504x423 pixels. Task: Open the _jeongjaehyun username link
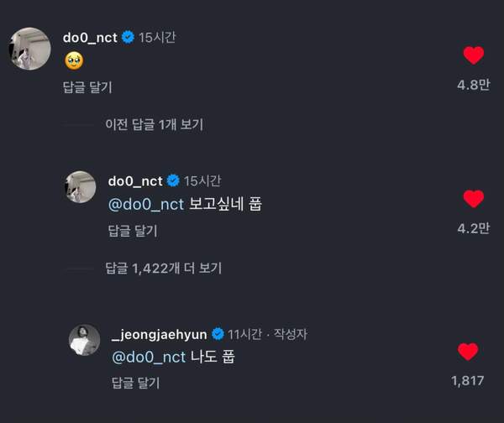pos(160,334)
